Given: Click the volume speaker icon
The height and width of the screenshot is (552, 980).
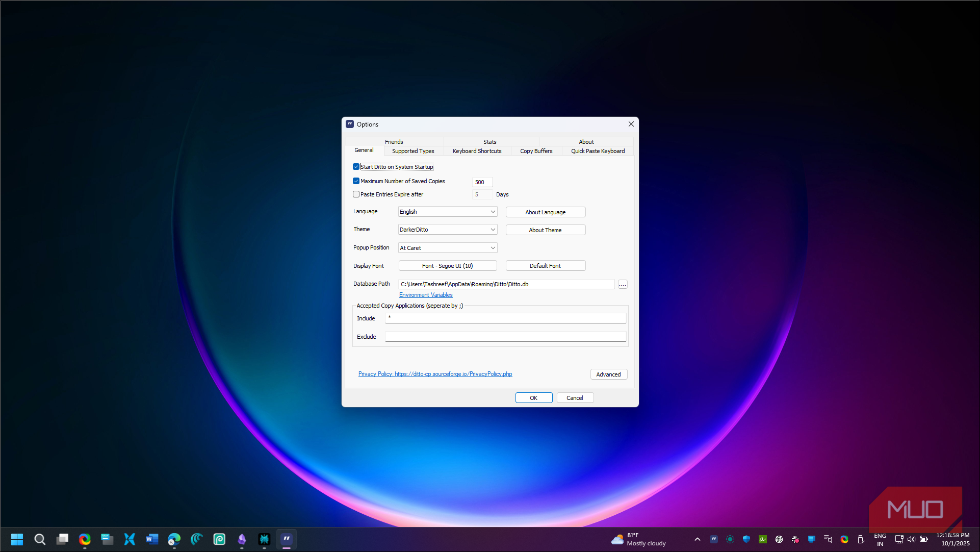Looking at the screenshot, I should (x=911, y=539).
